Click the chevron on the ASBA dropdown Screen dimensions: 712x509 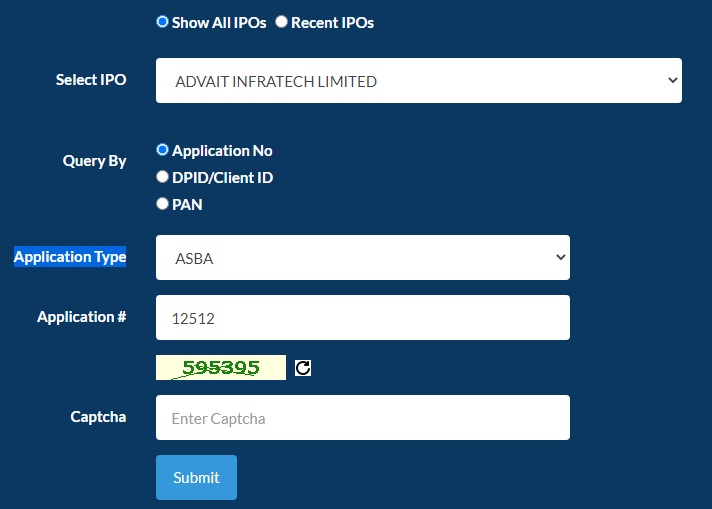559,258
